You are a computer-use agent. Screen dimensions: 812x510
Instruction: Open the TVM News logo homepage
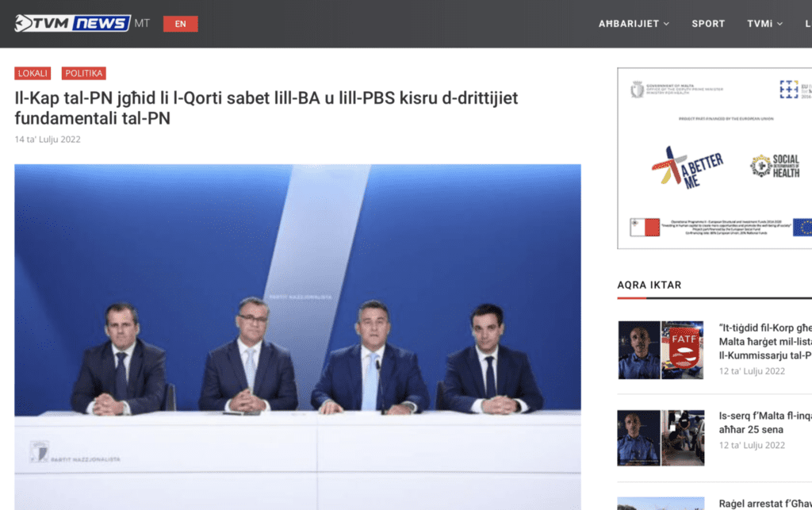[x=72, y=23]
